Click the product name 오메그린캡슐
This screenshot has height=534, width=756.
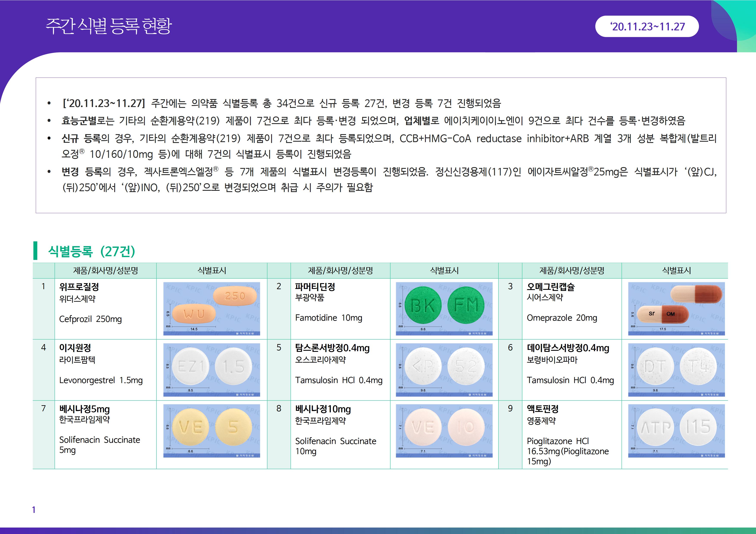[551, 287]
